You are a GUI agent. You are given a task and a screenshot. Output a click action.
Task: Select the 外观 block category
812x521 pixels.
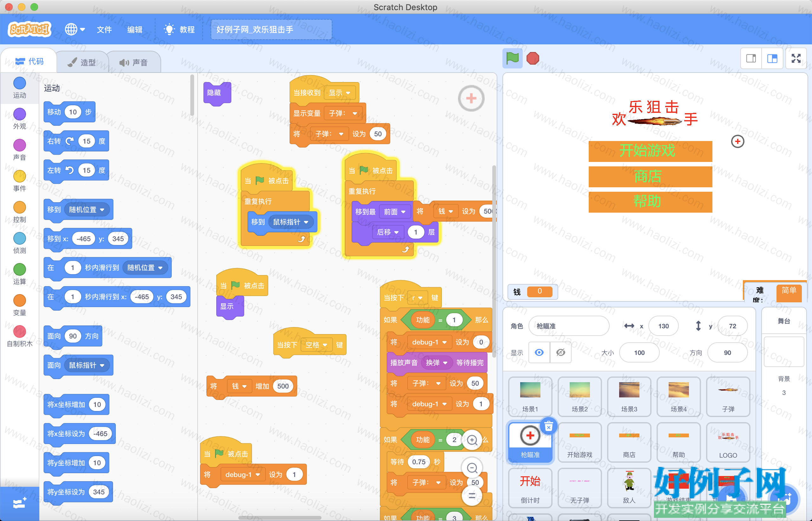(x=20, y=119)
